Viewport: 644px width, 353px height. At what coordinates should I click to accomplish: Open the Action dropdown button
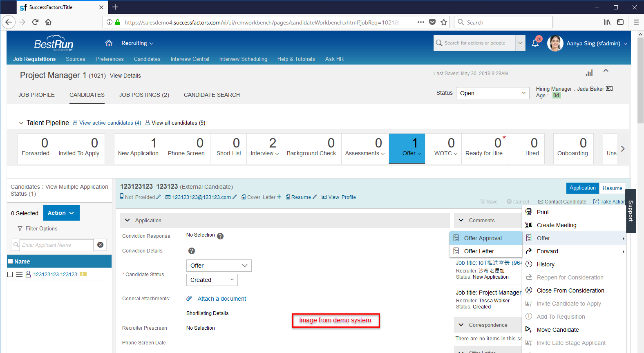click(61, 213)
